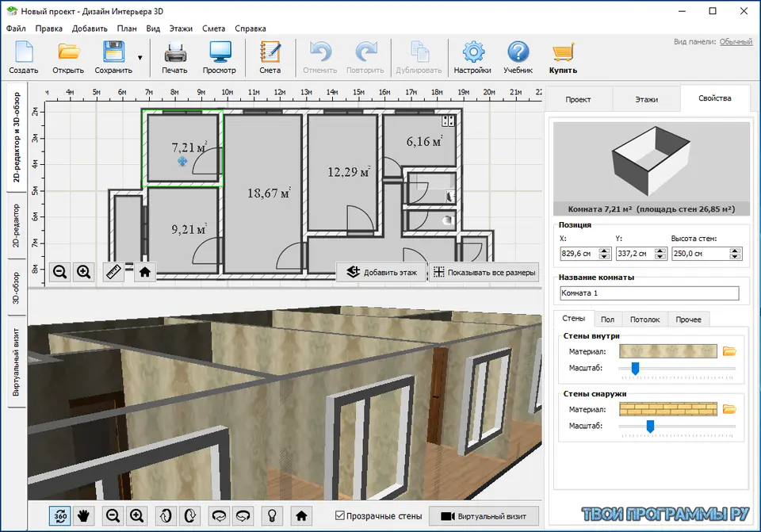Select the hand pan tool in 3D view
The width and height of the screenshot is (761, 532).
click(x=83, y=515)
